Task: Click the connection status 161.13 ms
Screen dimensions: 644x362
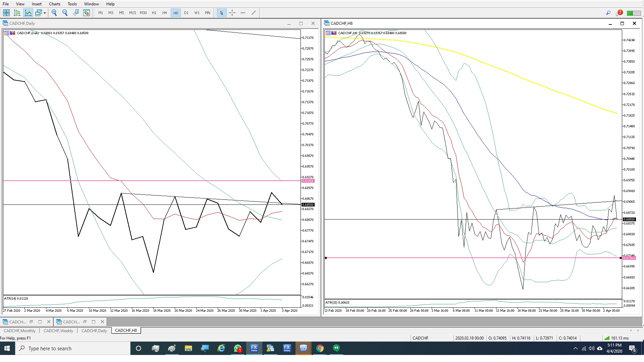Action: coord(616,338)
